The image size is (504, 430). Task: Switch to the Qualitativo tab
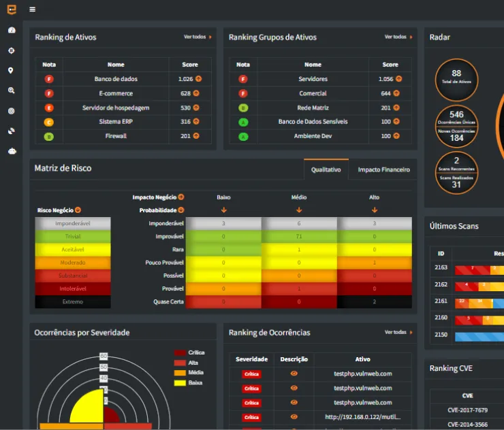(x=326, y=169)
